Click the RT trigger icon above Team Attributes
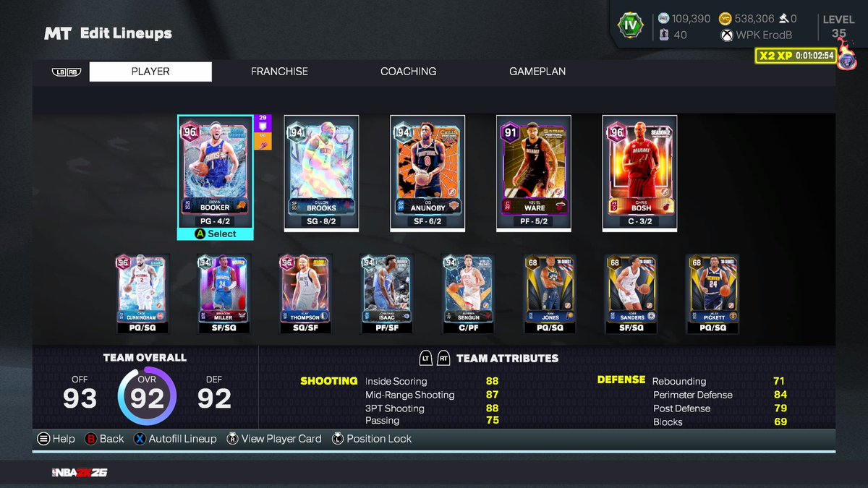Image resolution: width=868 pixels, height=488 pixels. click(443, 358)
